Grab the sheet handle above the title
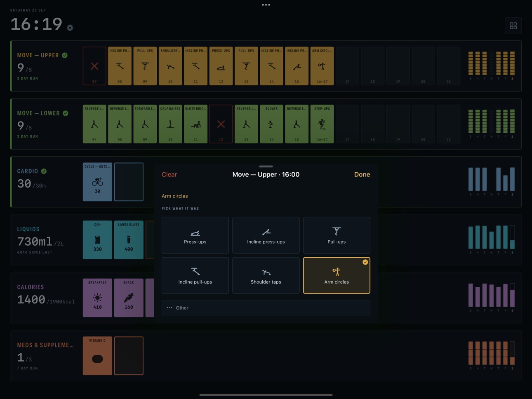 (266, 167)
